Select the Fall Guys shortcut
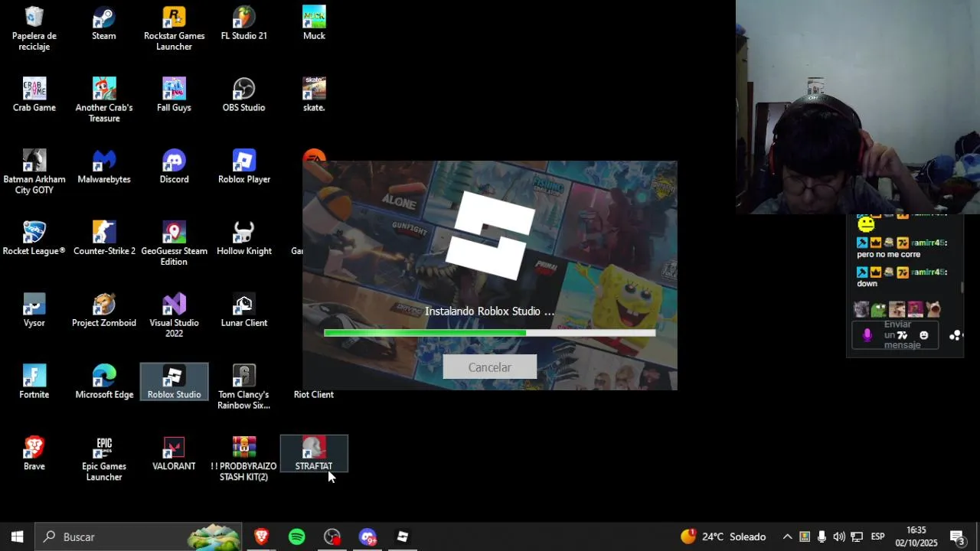Image resolution: width=980 pixels, height=551 pixels. (x=174, y=95)
